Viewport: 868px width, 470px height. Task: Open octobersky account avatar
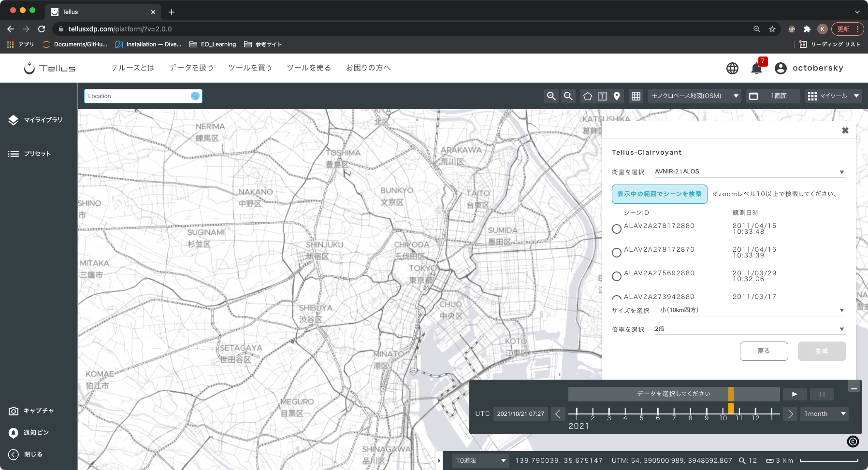[781, 68]
